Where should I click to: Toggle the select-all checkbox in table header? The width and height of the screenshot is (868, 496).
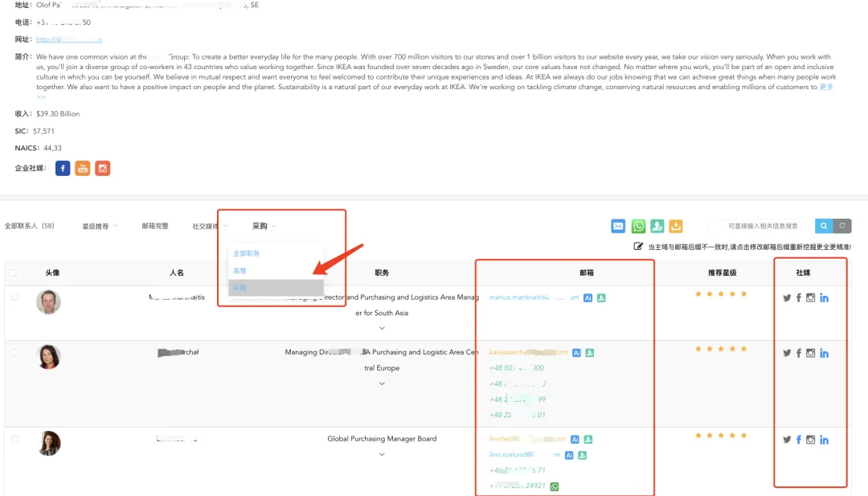(12, 273)
